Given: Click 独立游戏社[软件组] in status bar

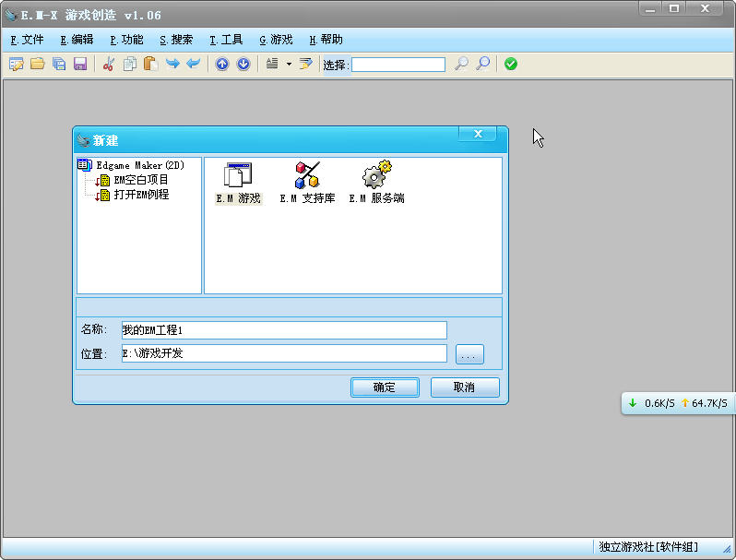Looking at the screenshot, I should (648, 547).
